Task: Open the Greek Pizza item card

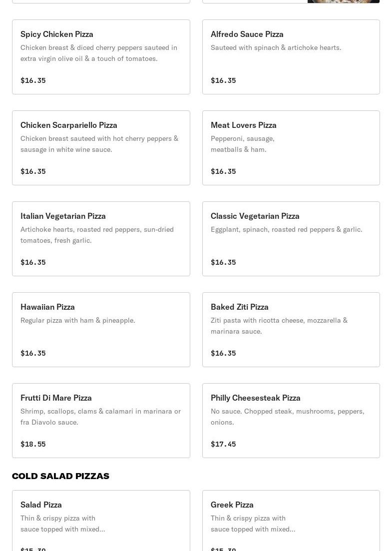Action: pos(291,521)
